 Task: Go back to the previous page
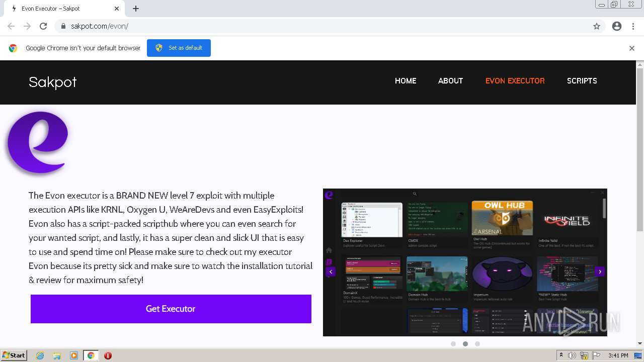pyautogui.click(x=11, y=26)
